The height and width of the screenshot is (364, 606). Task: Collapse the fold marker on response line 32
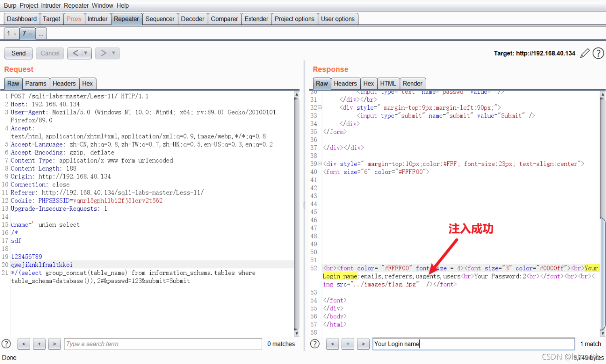click(320, 107)
